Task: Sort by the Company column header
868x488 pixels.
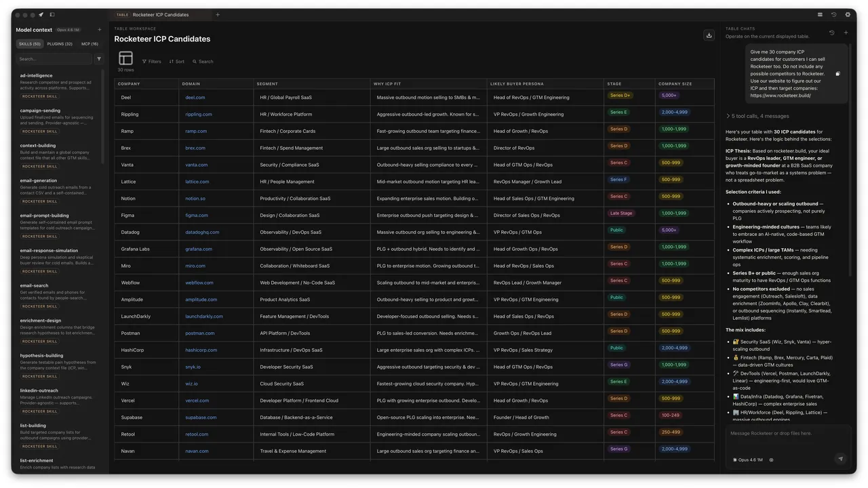Action: (146, 84)
